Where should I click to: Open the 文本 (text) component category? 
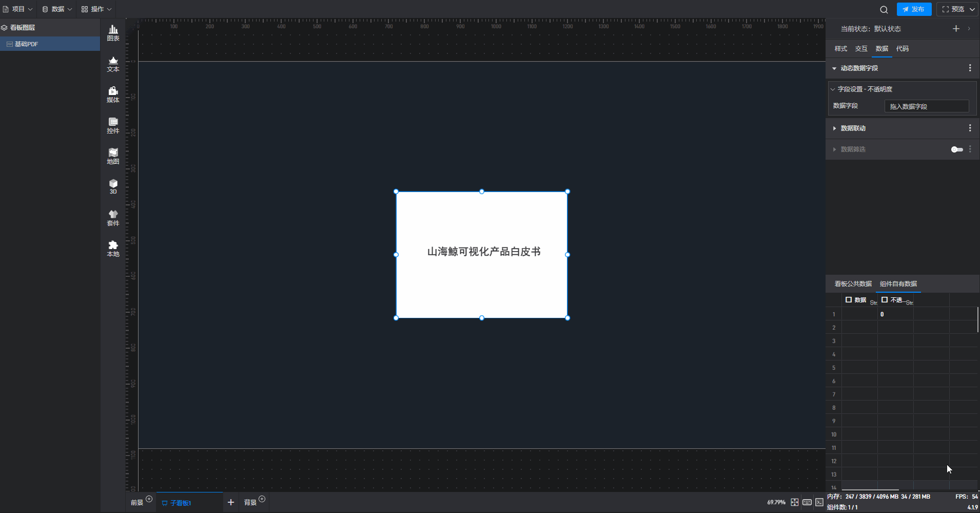pos(113,64)
